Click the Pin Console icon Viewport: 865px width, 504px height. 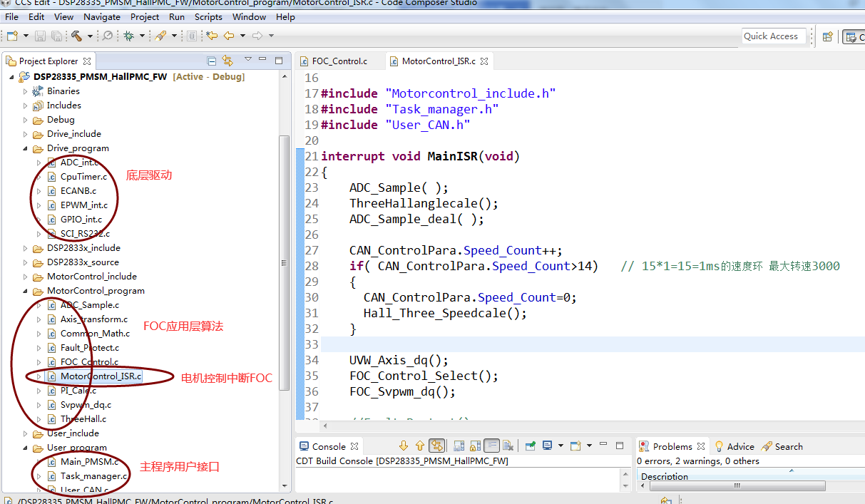[x=531, y=446]
